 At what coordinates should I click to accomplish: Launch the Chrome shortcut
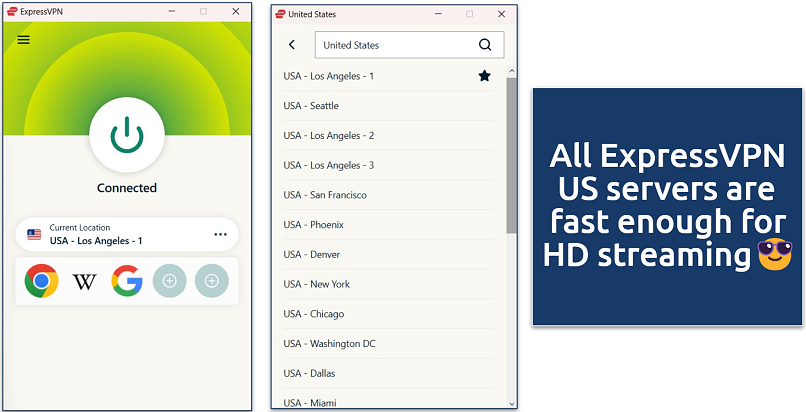pos(42,281)
